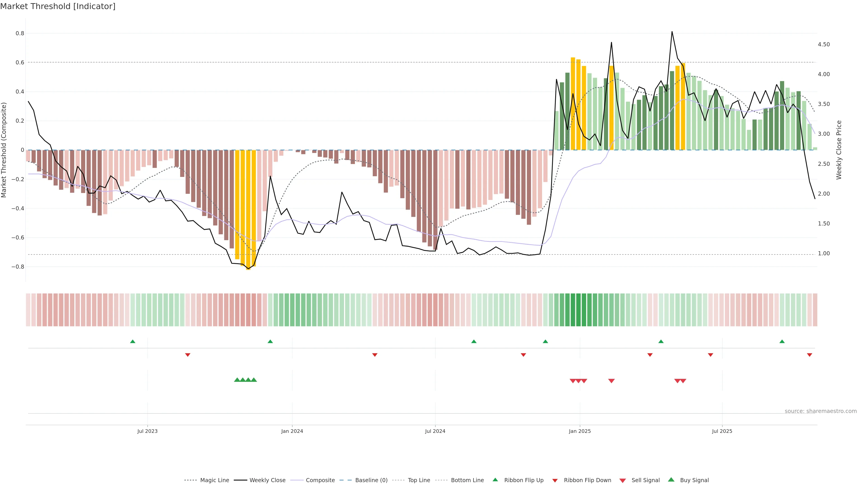Click Buy Signal green triangle legend icon
Image resolution: width=868 pixels, height=488 pixels.
pos(671,480)
